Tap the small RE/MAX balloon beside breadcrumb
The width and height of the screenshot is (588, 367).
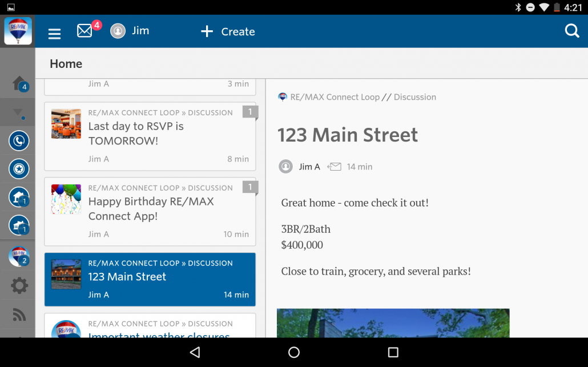283,96
